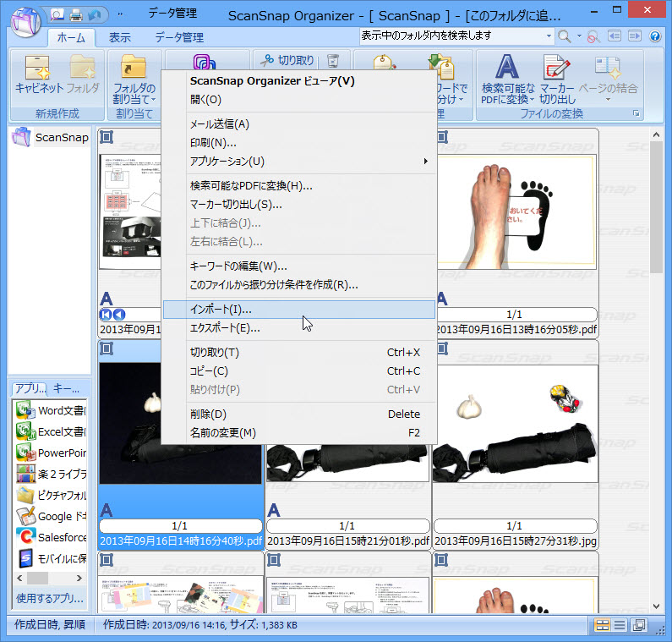
Task: Choose メール送信(A) in context menu
Action: (299, 124)
